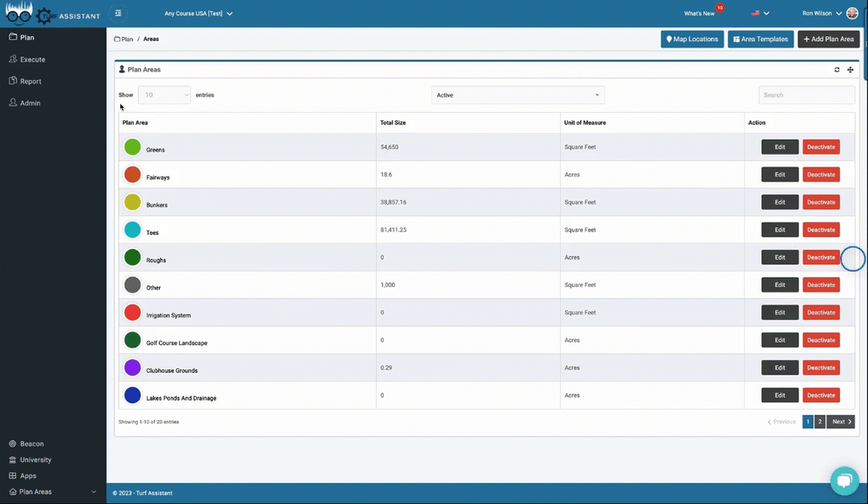Click the Turf Assistant logo
The image size is (868, 504).
coord(52,13)
